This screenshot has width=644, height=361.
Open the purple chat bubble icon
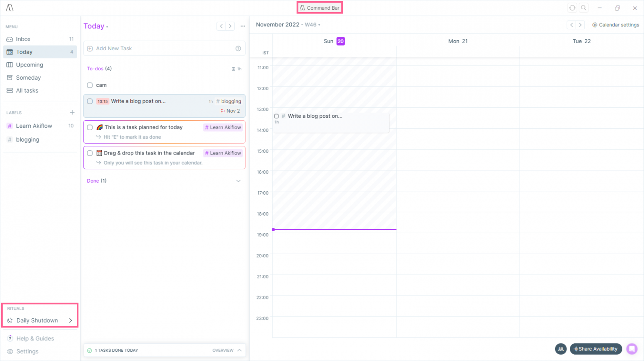click(631, 349)
